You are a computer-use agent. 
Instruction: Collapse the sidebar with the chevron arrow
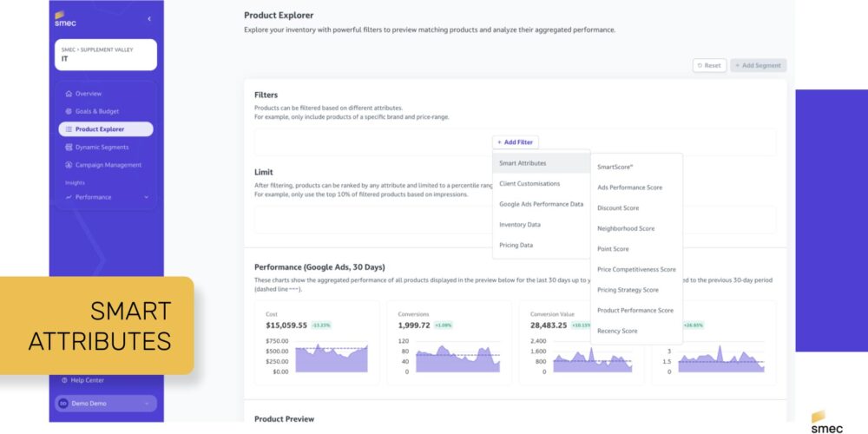click(x=148, y=18)
